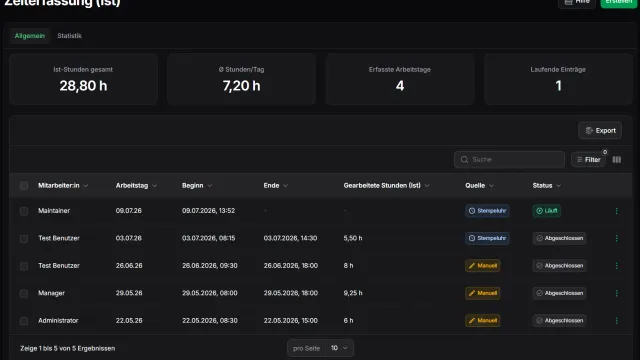Click the 29.05.2026, 18:00 end time
640x360 pixels.
click(x=291, y=293)
